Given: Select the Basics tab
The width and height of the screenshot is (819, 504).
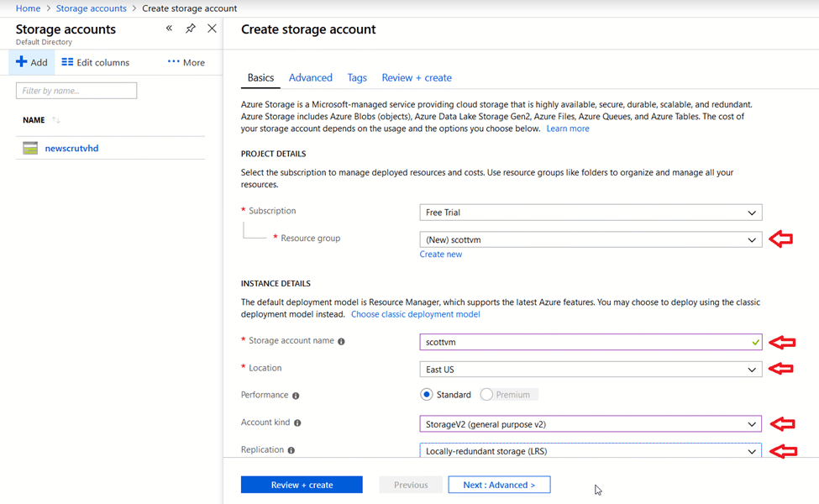Looking at the screenshot, I should pyautogui.click(x=260, y=78).
